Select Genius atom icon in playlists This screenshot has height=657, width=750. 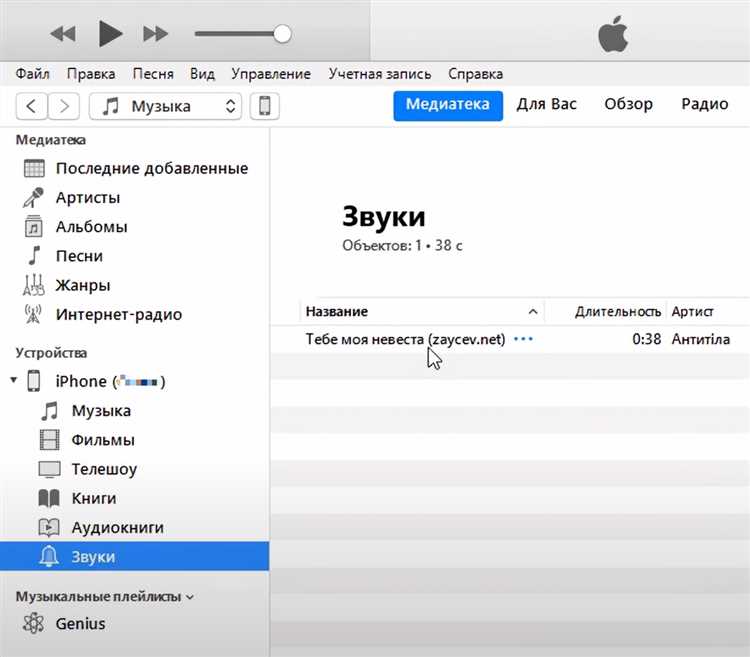click(x=33, y=624)
